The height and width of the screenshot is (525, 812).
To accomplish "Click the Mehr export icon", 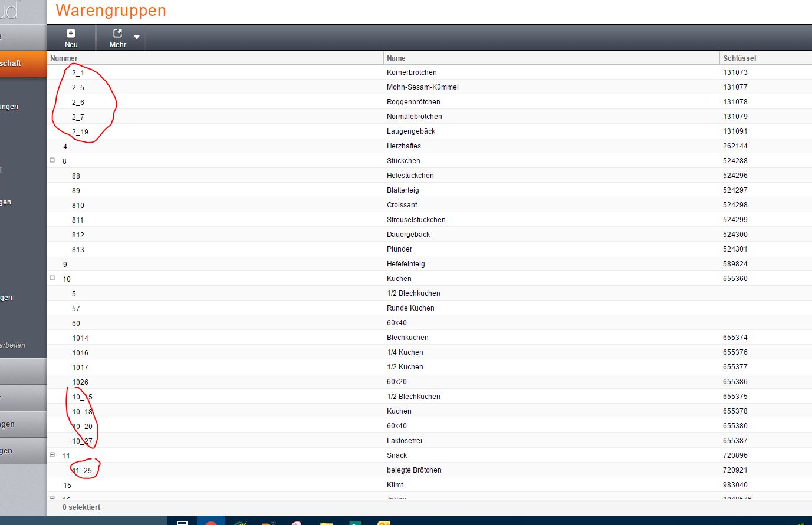I will coord(117,34).
